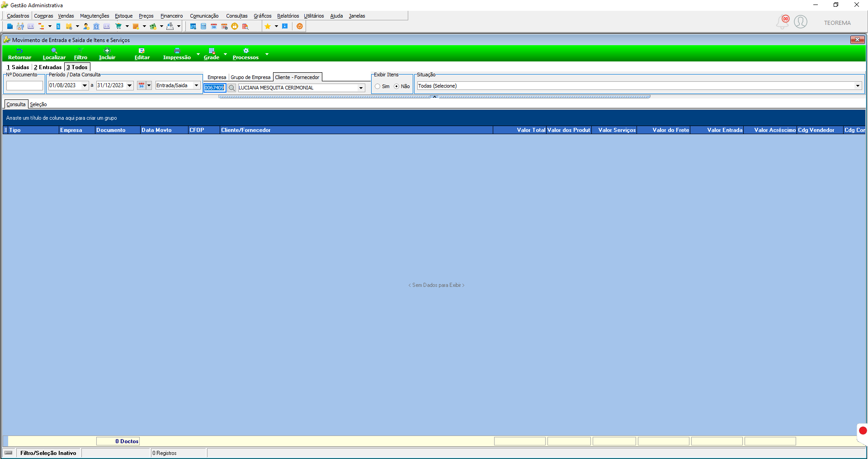868x459 pixels.
Task: Click the cash register toolbar icon
Action: click(170, 26)
